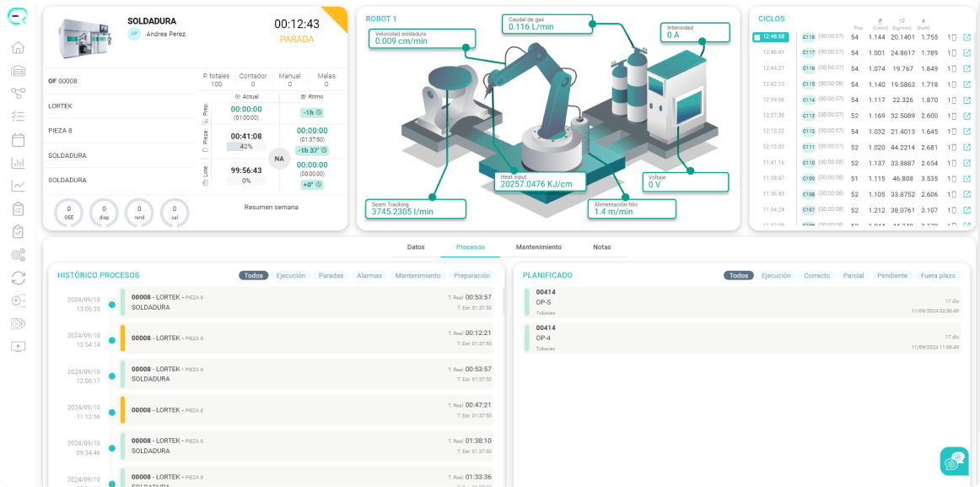Click the C118 cycle badge
The image size is (980, 487).
[x=809, y=37]
